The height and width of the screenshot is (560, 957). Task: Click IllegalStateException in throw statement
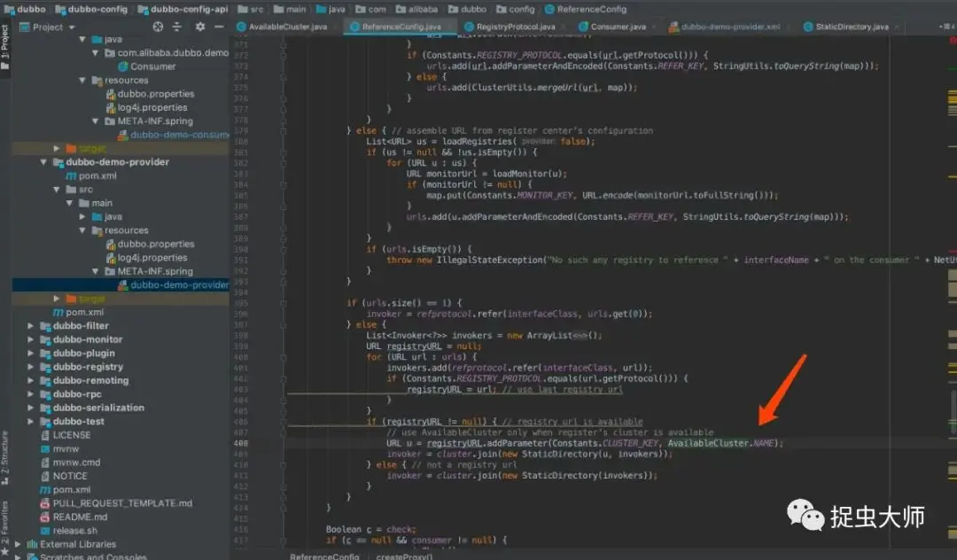coord(489,260)
